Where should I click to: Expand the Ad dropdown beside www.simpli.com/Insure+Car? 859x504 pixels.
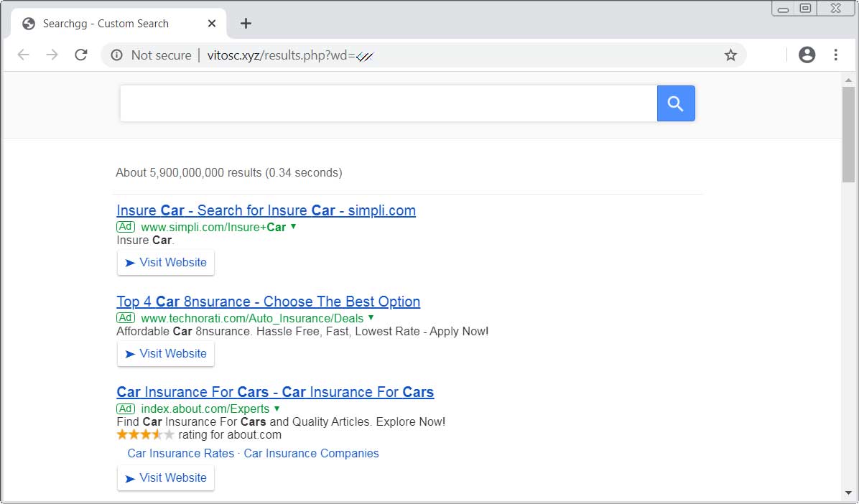click(293, 226)
